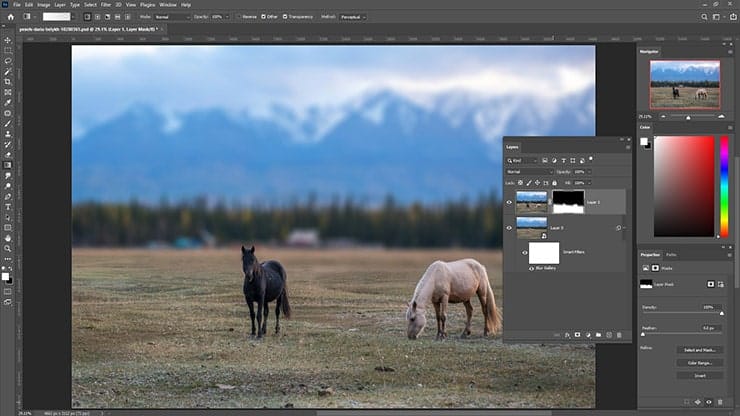This screenshot has width=740, height=416.
Task: Toggle the Dither checkbox
Action: pos(263,17)
